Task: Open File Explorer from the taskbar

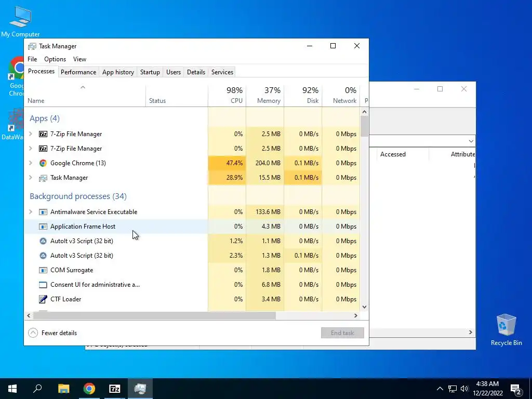Action: pyautogui.click(x=63, y=389)
